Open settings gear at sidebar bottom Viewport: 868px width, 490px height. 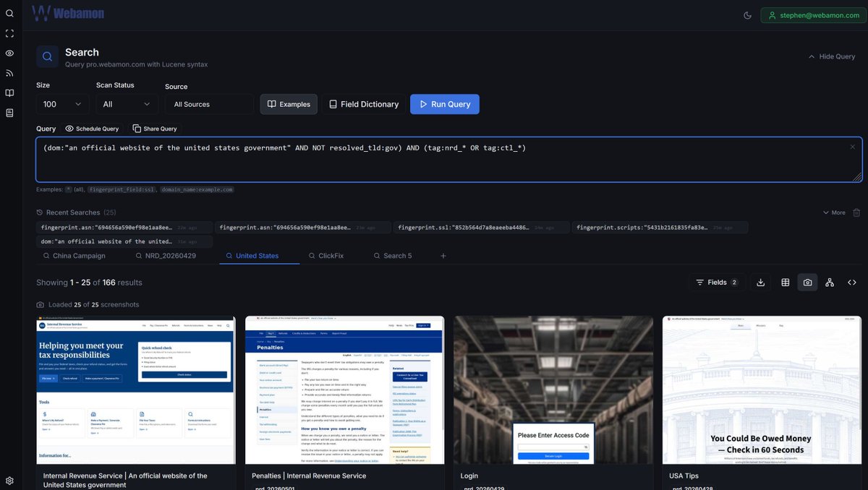9,481
